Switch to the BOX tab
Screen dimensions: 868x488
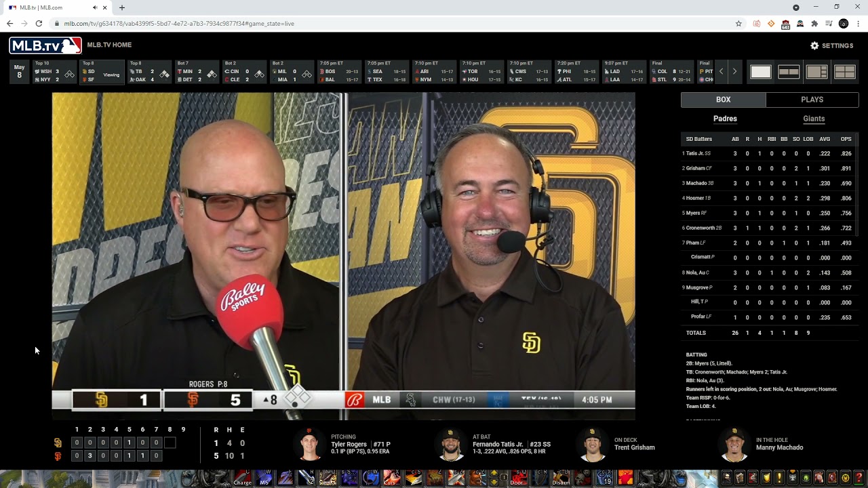(x=723, y=100)
